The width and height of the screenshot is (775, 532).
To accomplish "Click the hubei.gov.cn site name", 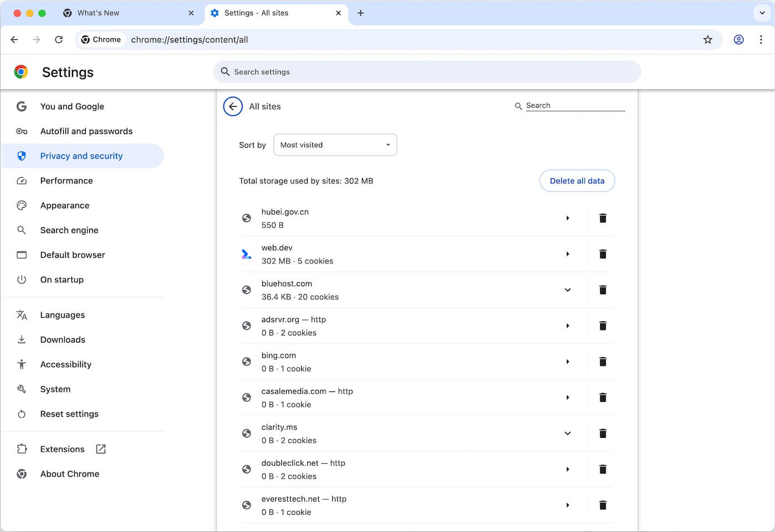I will point(285,211).
